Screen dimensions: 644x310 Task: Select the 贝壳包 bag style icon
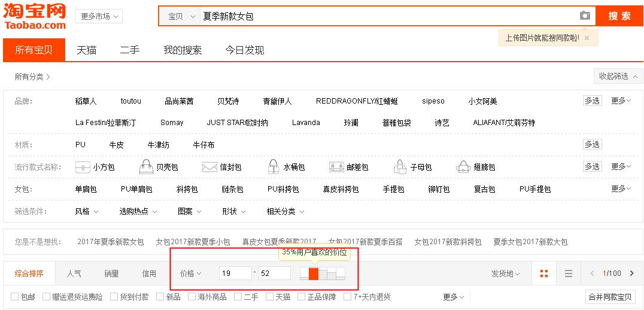[146, 167]
